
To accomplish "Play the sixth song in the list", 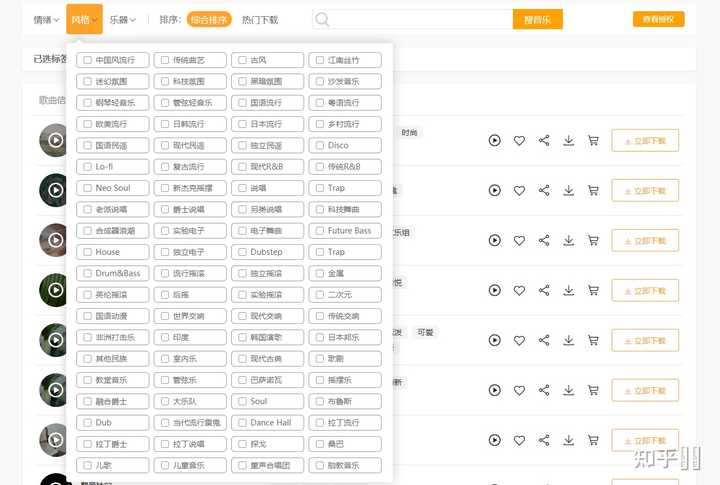I will [495, 390].
